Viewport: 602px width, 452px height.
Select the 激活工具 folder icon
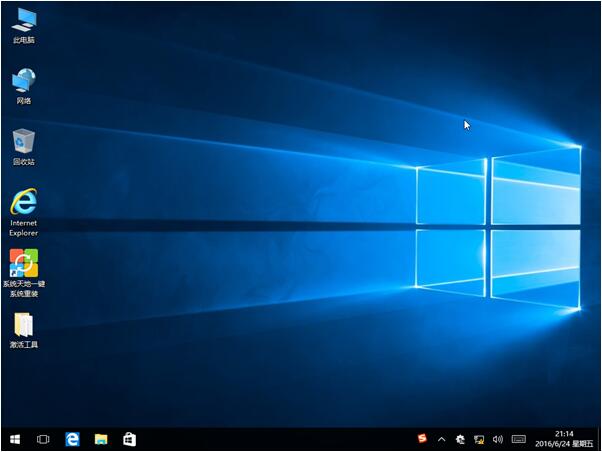24,331
